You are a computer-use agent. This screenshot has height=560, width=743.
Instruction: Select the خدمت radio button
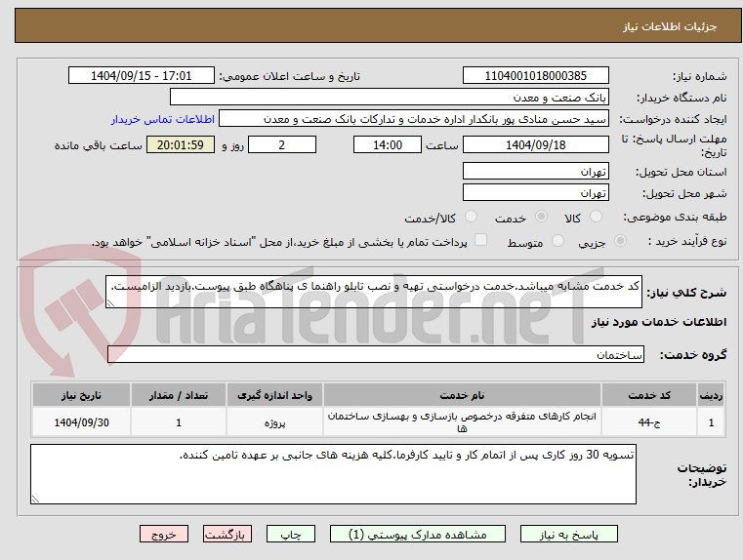coord(541,217)
